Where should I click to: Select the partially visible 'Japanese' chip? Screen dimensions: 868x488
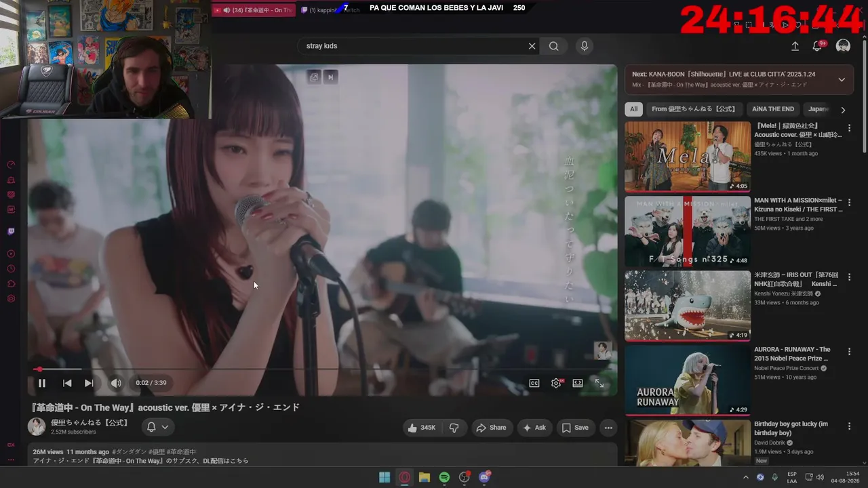pyautogui.click(x=818, y=109)
